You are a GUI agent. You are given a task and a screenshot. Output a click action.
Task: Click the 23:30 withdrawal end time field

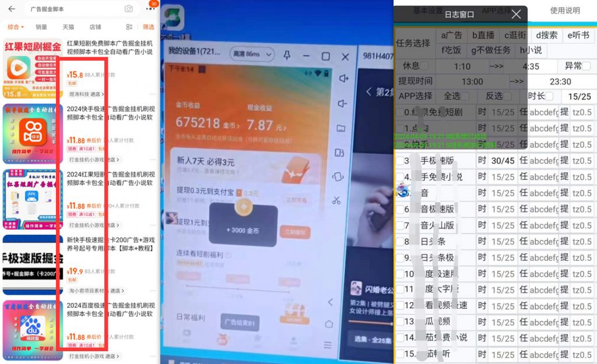(560, 82)
